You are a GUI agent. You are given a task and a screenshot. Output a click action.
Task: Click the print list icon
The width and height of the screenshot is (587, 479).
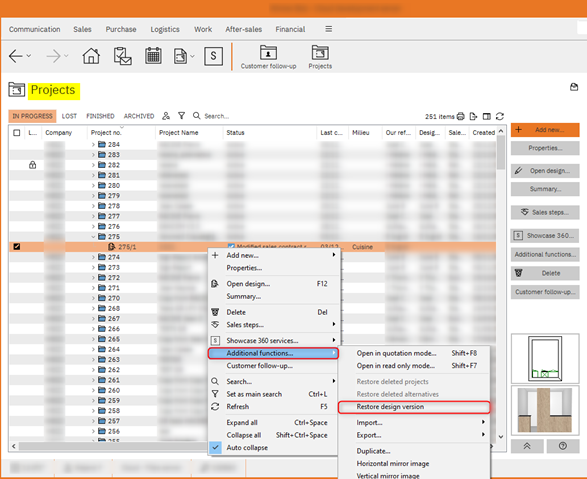point(460,116)
